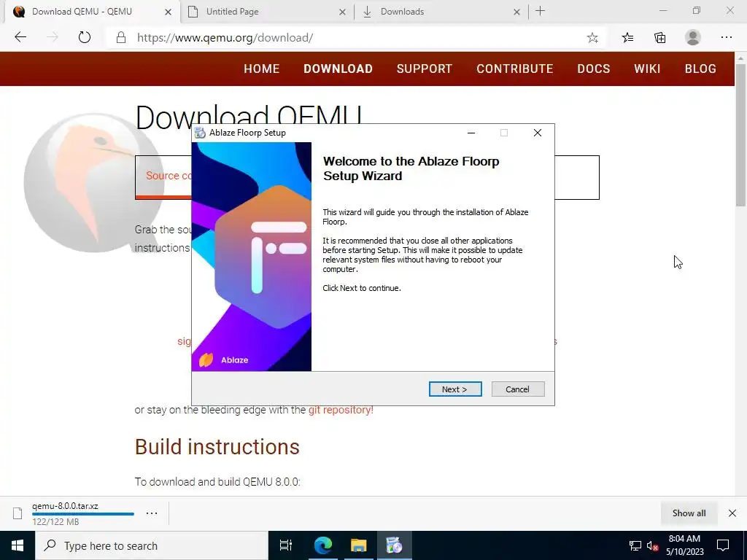Open the browser profile avatar
This screenshot has height=560, width=747.
coord(693,38)
